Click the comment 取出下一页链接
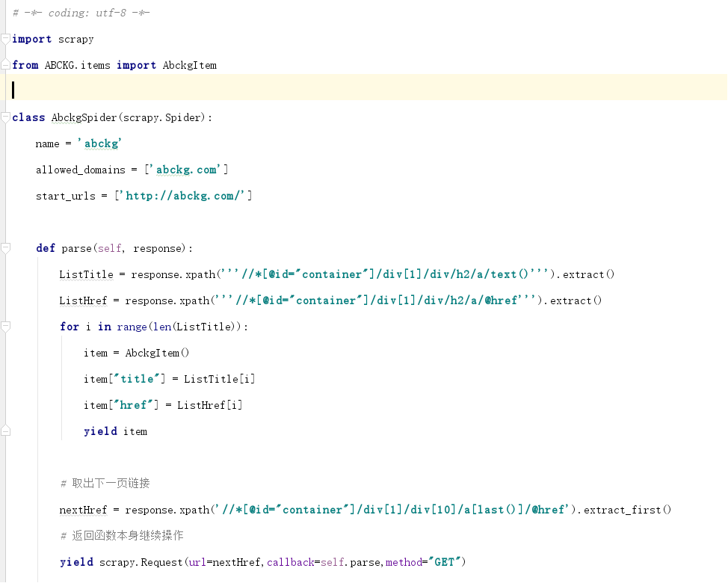Viewport: 728px width, 583px height. click(105, 484)
